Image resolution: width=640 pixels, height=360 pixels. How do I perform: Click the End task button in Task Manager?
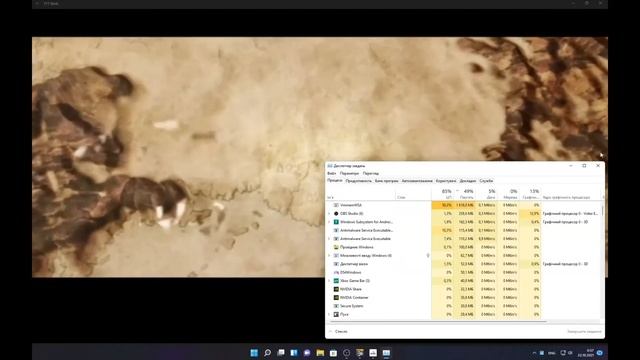pyautogui.click(x=584, y=331)
